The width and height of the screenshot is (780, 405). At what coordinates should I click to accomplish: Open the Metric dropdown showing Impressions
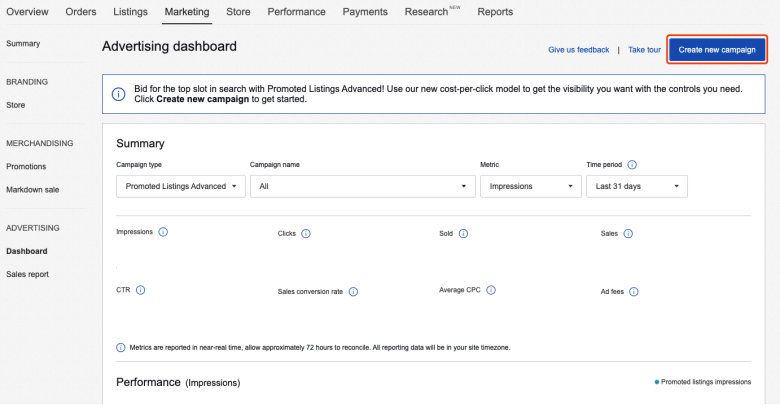(x=530, y=186)
